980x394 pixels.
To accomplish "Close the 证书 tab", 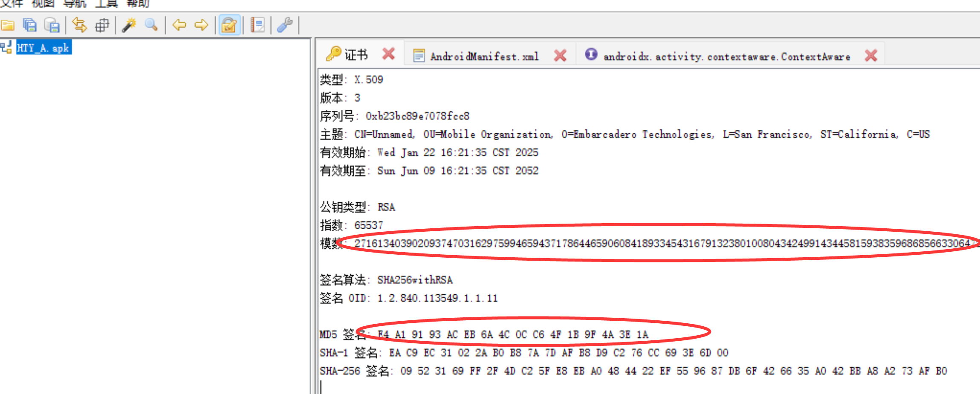I will [x=388, y=54].
